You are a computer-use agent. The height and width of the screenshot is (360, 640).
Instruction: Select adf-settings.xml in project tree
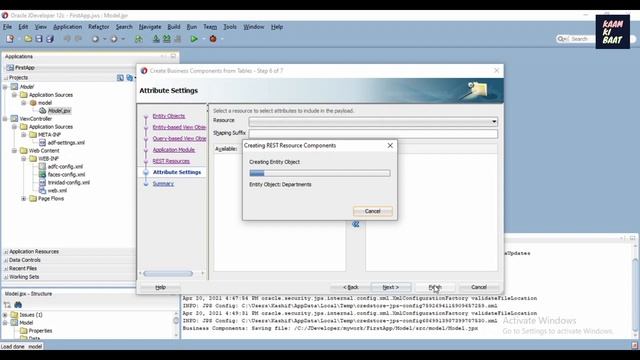tap(66, 143)
